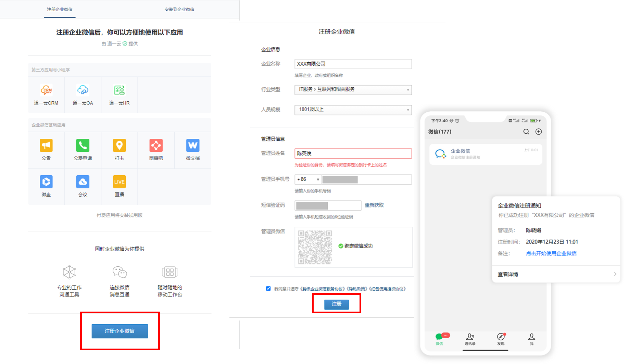Click the 管理员微信 QR code image
629x364 pixels.
coord(315,247)
